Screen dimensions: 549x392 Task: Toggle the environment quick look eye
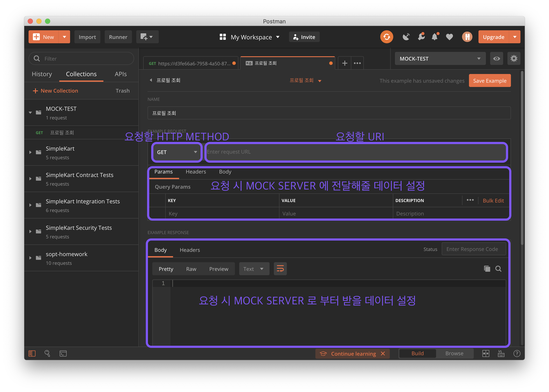496,59
